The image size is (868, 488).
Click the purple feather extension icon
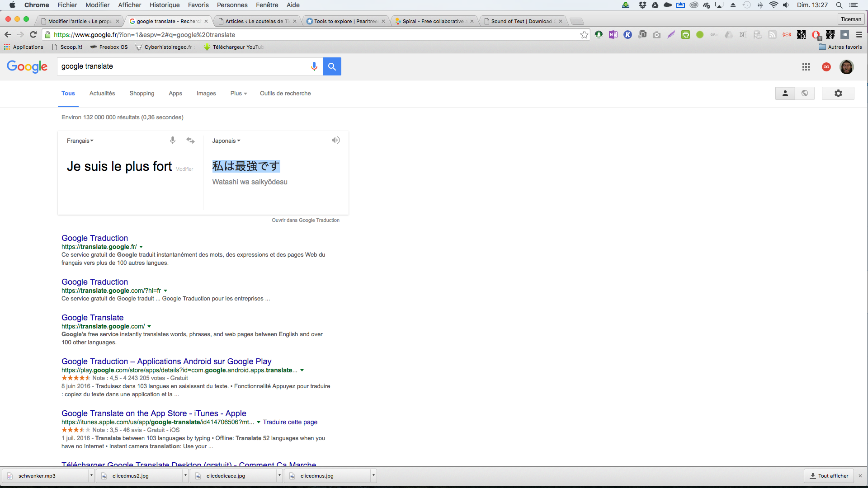[671, 35]
